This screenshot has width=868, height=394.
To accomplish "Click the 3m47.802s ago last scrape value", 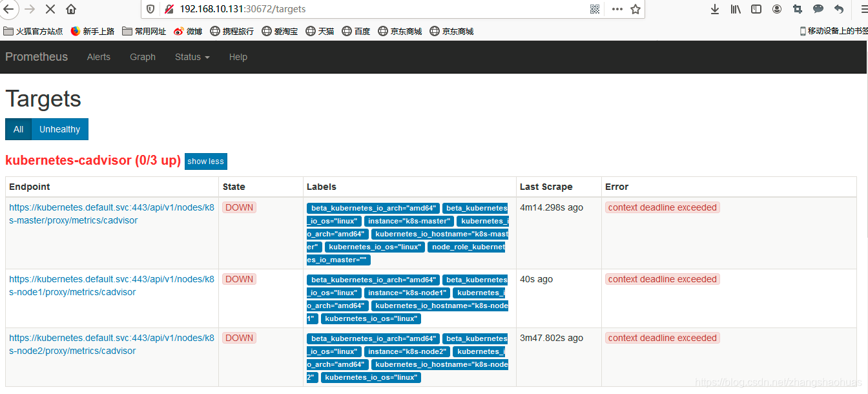I will (552, 338).
